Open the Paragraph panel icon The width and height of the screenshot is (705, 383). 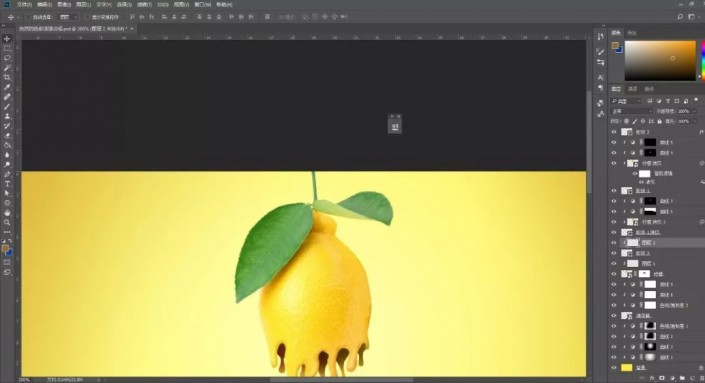pyautogui.click(x=601, y=88)
